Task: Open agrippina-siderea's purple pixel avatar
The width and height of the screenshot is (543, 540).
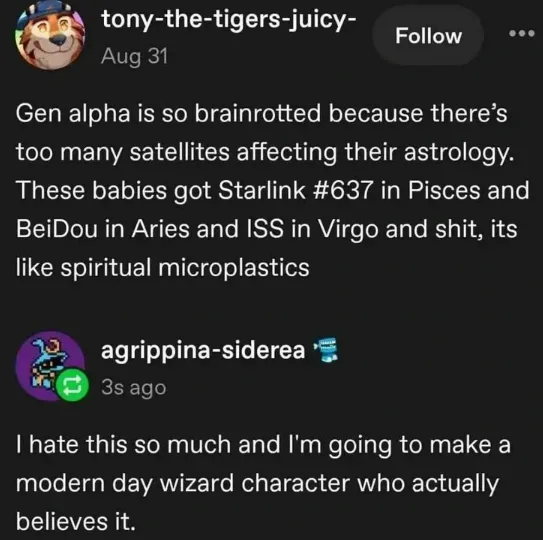Action: coord(50,365)
